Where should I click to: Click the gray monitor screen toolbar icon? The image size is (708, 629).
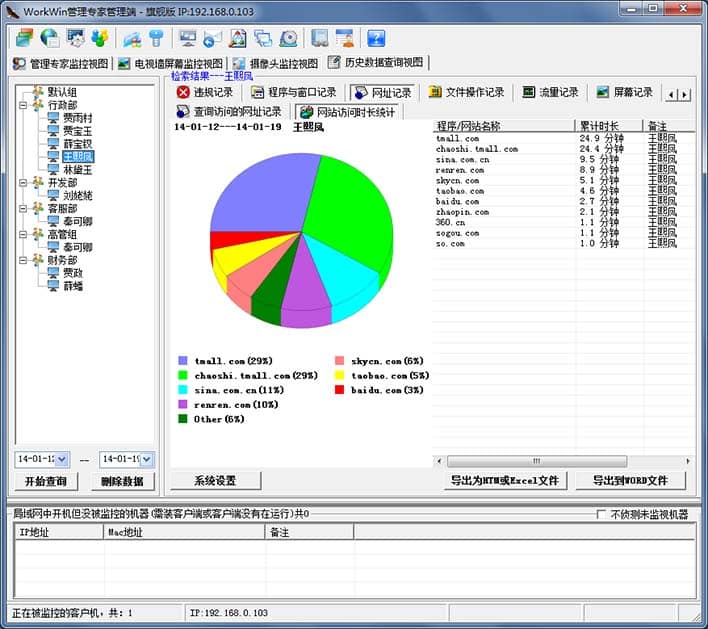pyautogui.click(x=188, y=39)
